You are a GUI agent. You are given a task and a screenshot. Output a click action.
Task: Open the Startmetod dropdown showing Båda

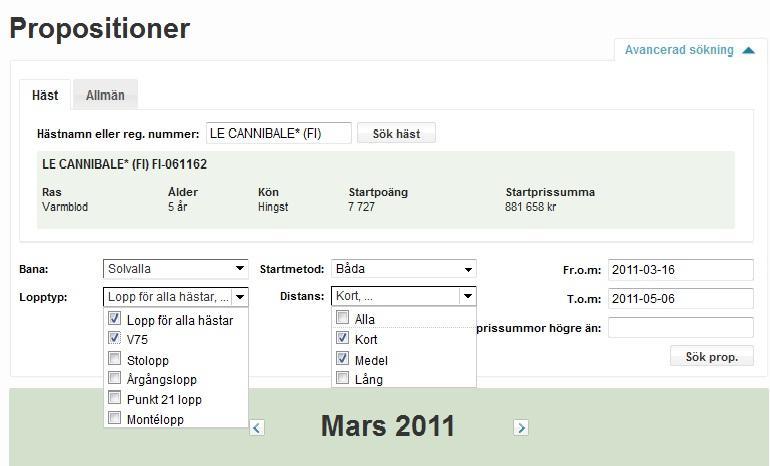point(404,269)
